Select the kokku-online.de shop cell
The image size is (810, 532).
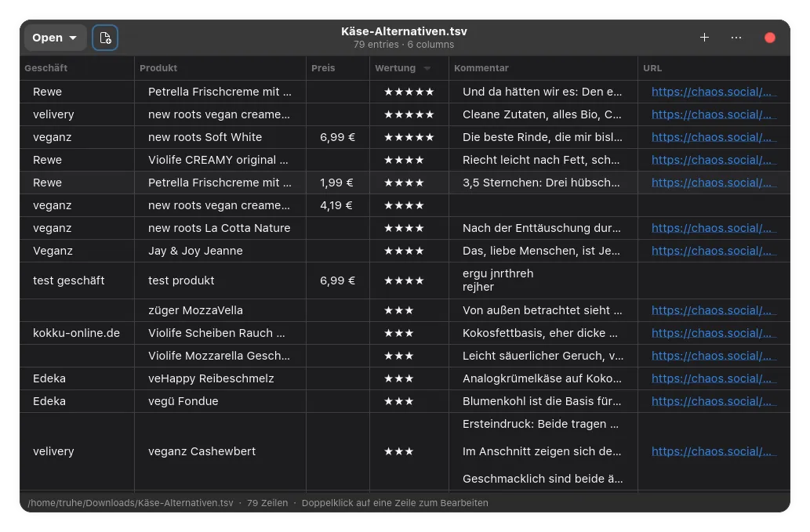[x=76, y=333]
